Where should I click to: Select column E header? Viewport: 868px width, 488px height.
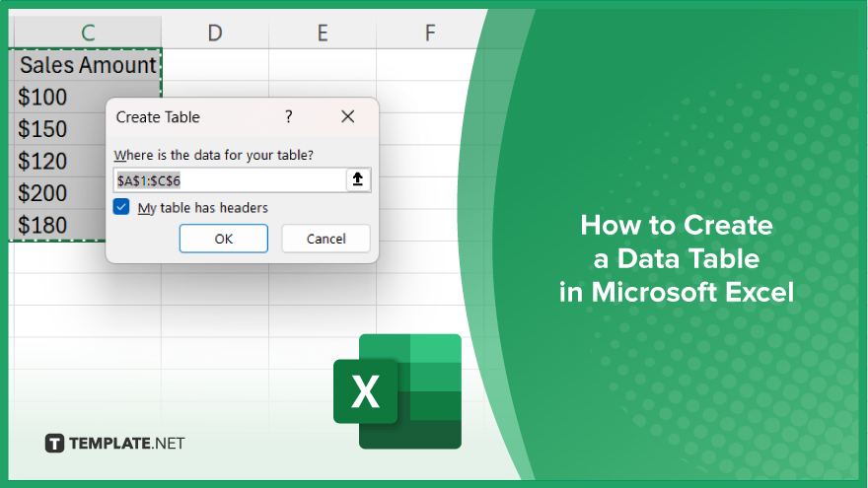323,33
